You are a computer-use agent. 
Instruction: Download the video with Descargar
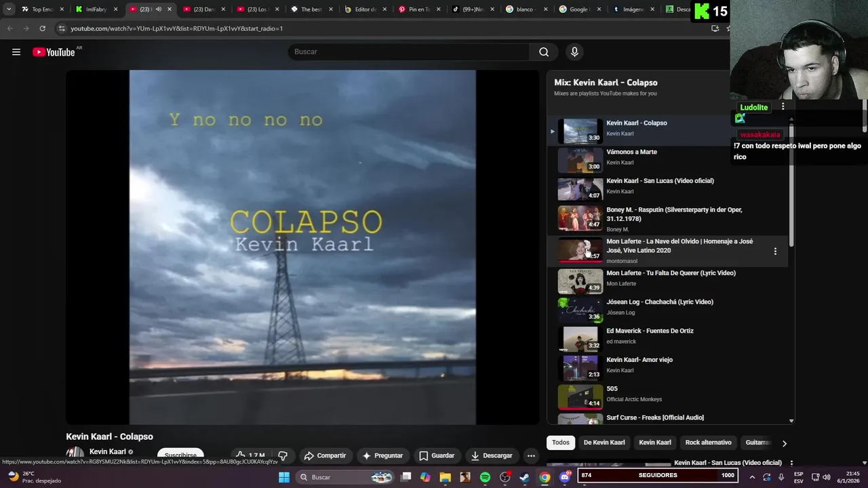[492, 455]
